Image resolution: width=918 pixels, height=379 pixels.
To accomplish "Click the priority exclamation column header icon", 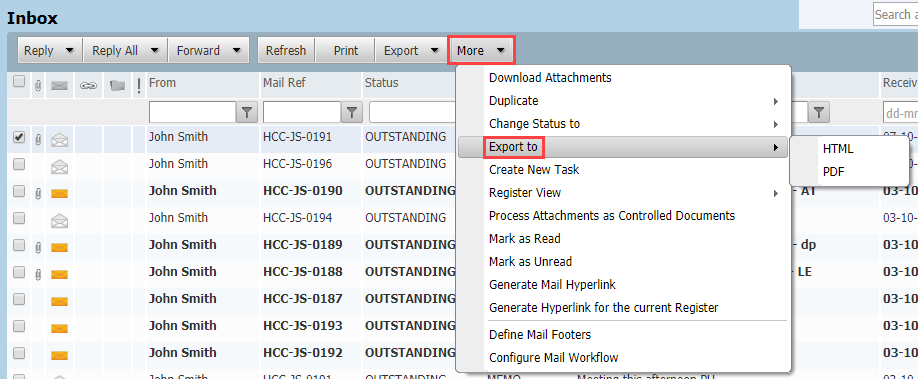I will pos(139,86).
